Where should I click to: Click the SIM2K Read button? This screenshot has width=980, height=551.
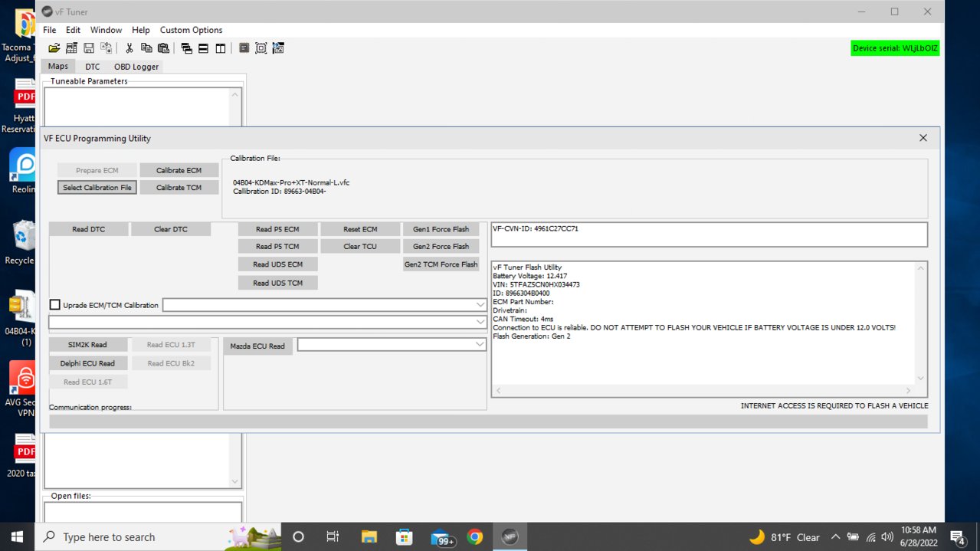88,345
